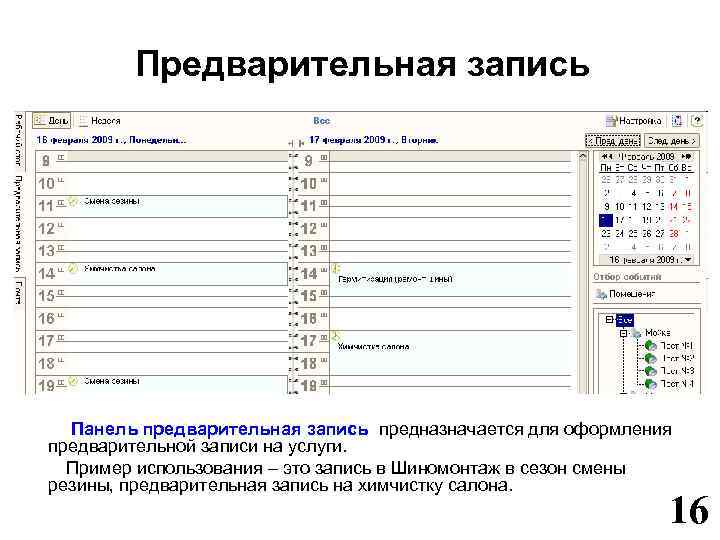Go to previous day button

[x=613, y=141]
